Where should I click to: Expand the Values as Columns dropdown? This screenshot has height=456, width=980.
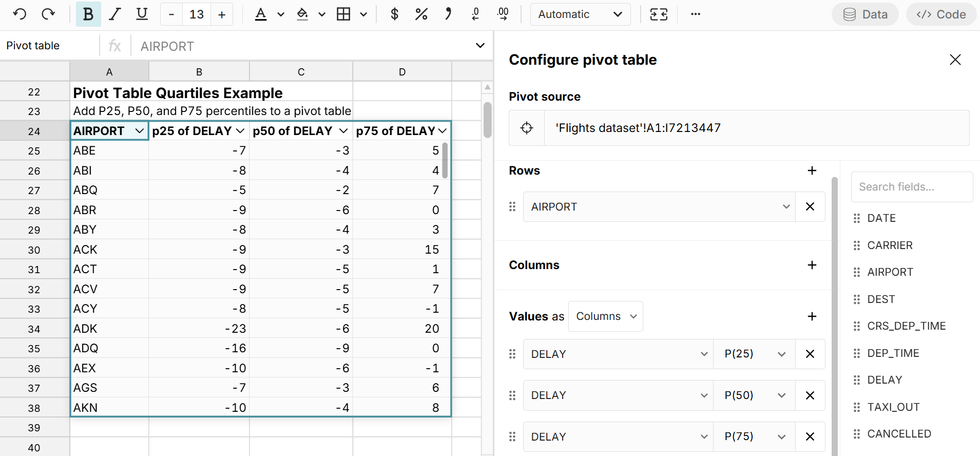coord(605,316)
